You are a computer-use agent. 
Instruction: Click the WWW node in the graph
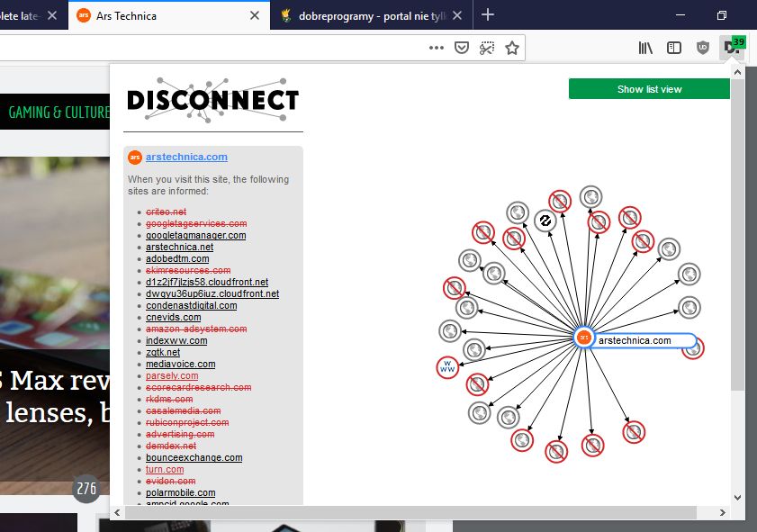447,367
